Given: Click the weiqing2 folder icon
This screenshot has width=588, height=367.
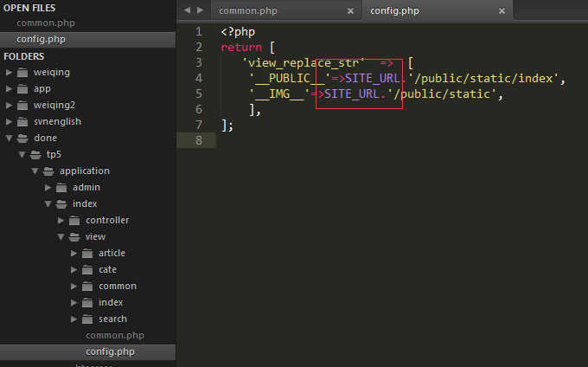Looking at the screenshot, I should point(22,106).
